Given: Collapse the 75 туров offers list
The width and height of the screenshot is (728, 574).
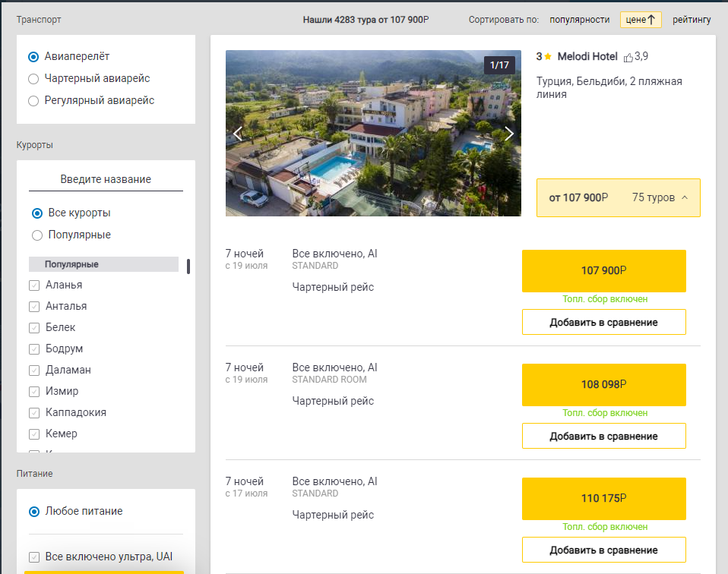Looking at the screenshot, I should [685, 197].
